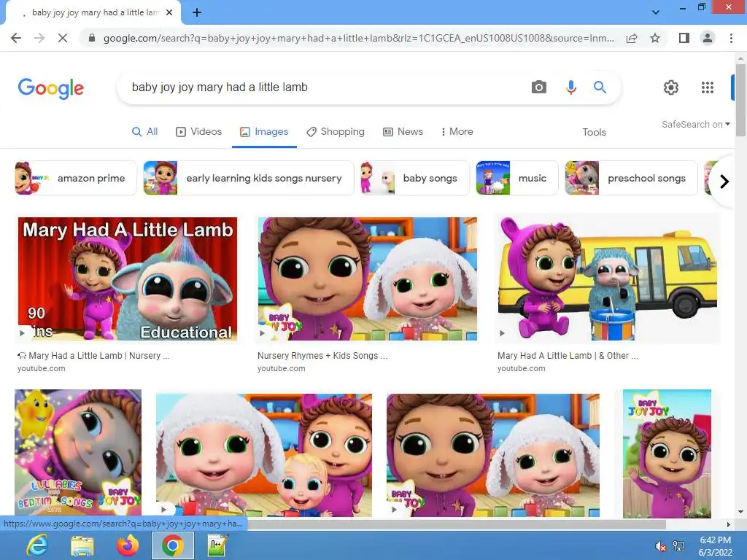Filter by preschool songs chip
This screenshot has height=560, width=747.
point(631,178)
